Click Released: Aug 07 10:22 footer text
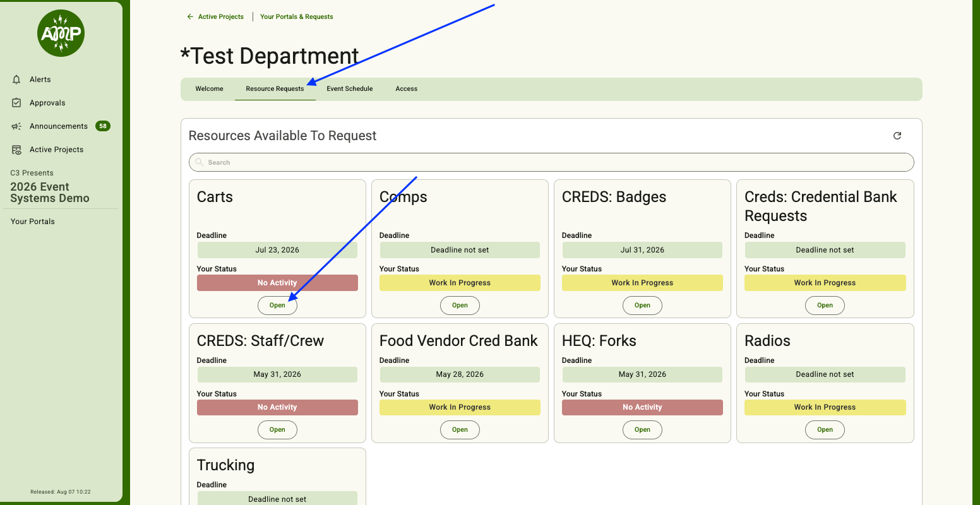This screenshot has width=980, height=505. [x=61, y=492]
